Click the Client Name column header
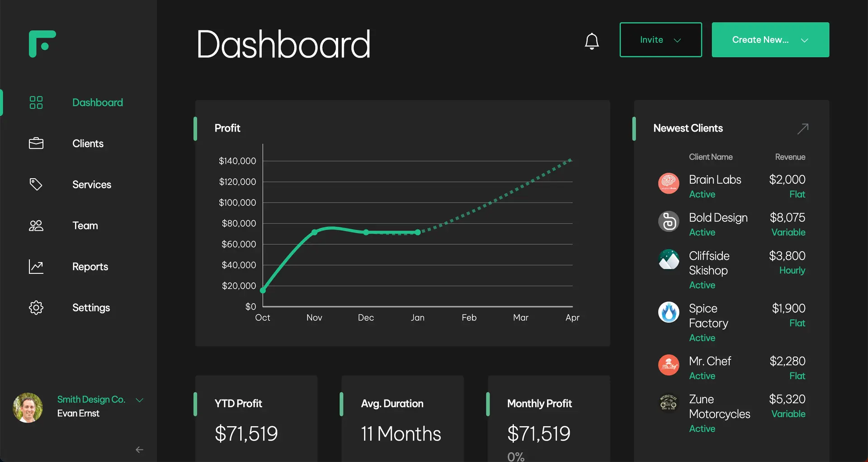Screen dimensions: 868x462 tap(711, 157)
